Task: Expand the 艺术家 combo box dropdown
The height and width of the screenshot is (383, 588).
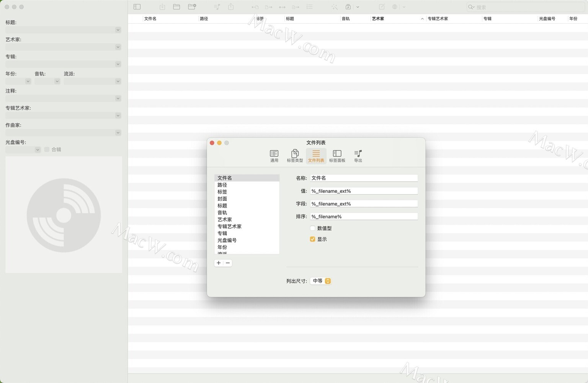Action: pos(118,47)
